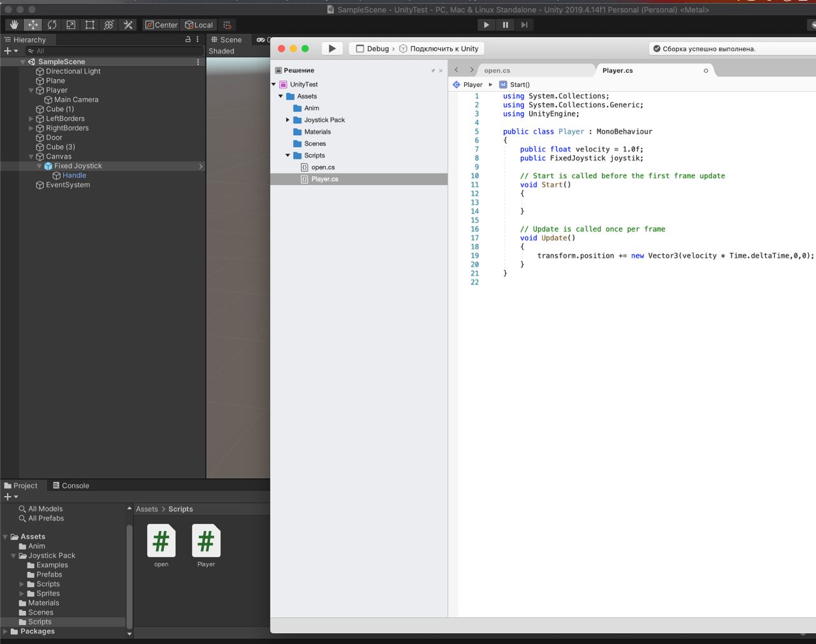816x644 pixels.
Task: Toggle Local handle rotation
Action: click(199, 25)
